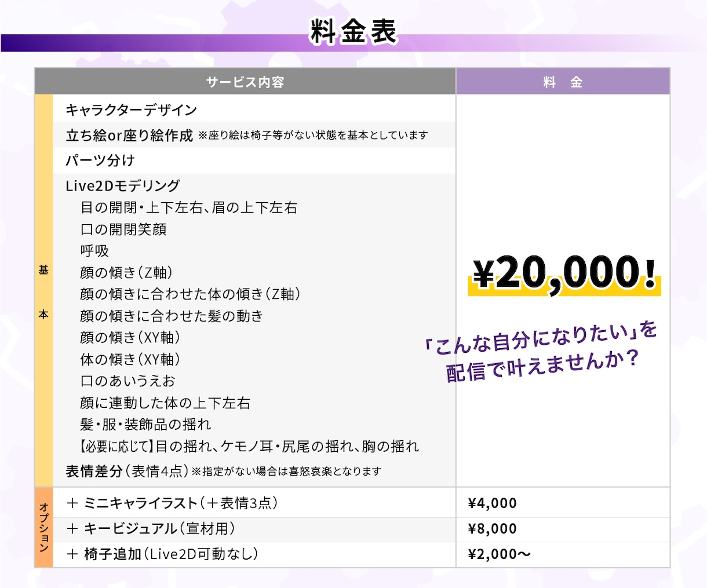707x588 pixels.
Task: Click the 口のあいうえお line
Action: (x=127, y=381)
